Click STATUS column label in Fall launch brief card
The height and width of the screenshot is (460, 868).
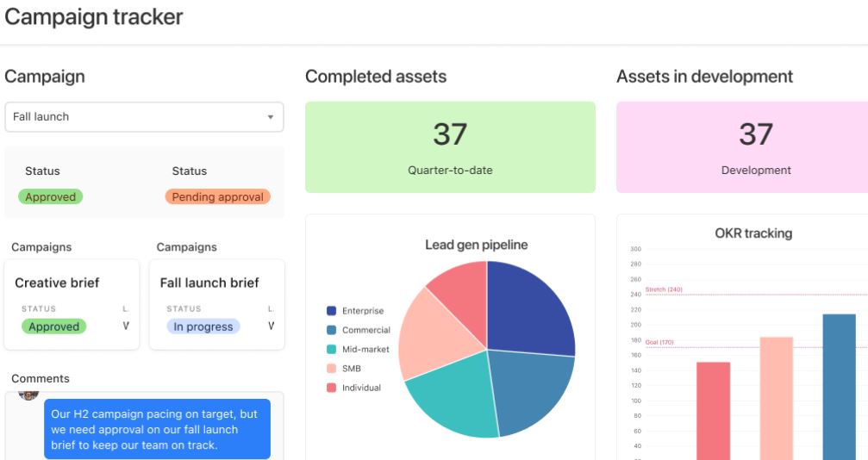click(x=184, y=309)
